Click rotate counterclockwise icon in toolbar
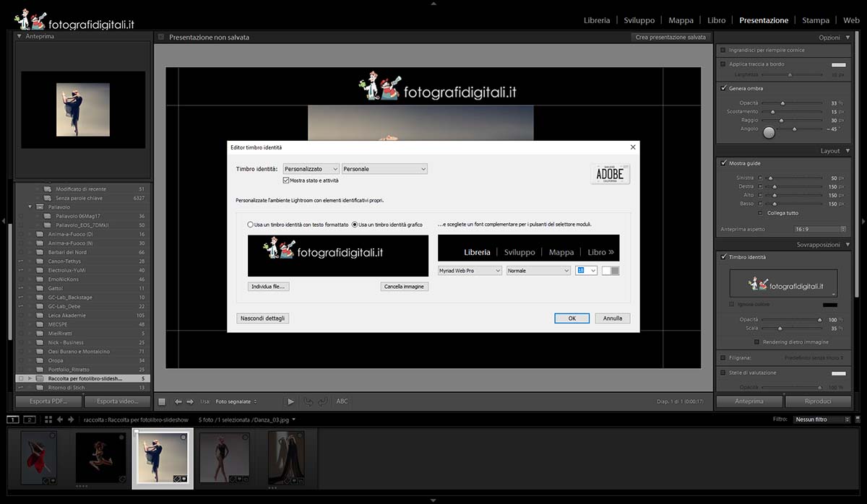The image size is (867, 504). click(x=309, y=401)
